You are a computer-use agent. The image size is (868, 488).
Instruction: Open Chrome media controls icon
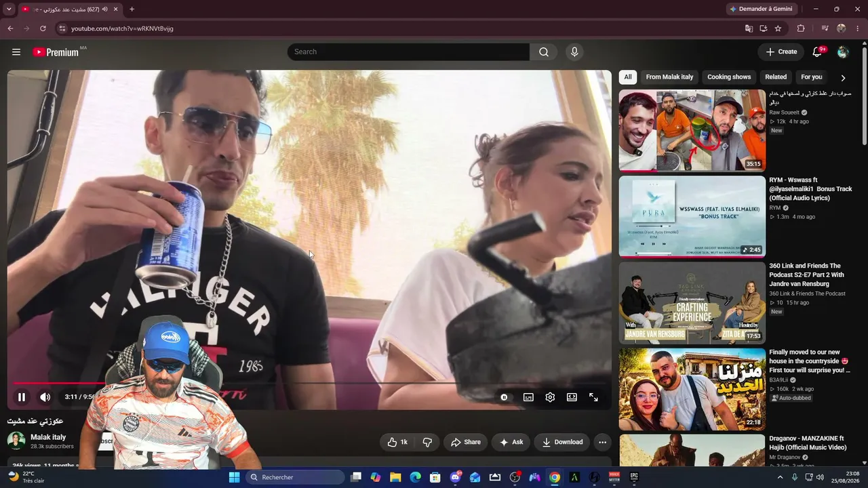pyautogui.click(x=825, y=28)
